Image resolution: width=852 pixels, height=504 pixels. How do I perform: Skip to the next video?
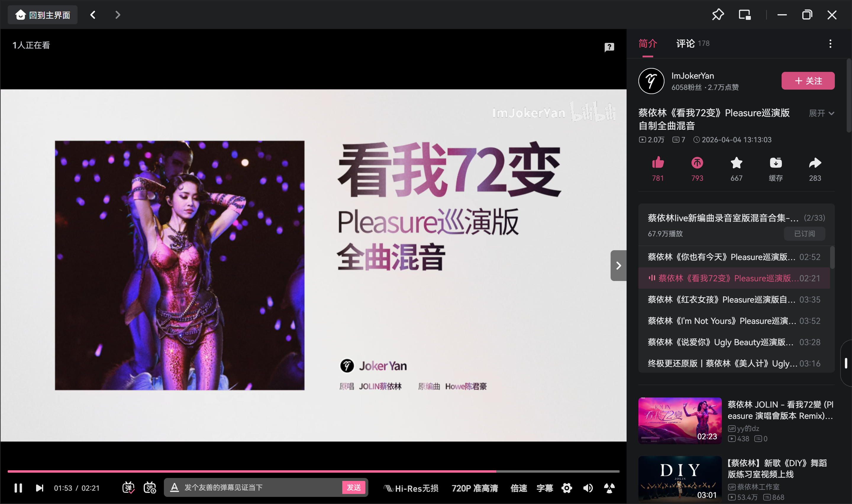39,488
